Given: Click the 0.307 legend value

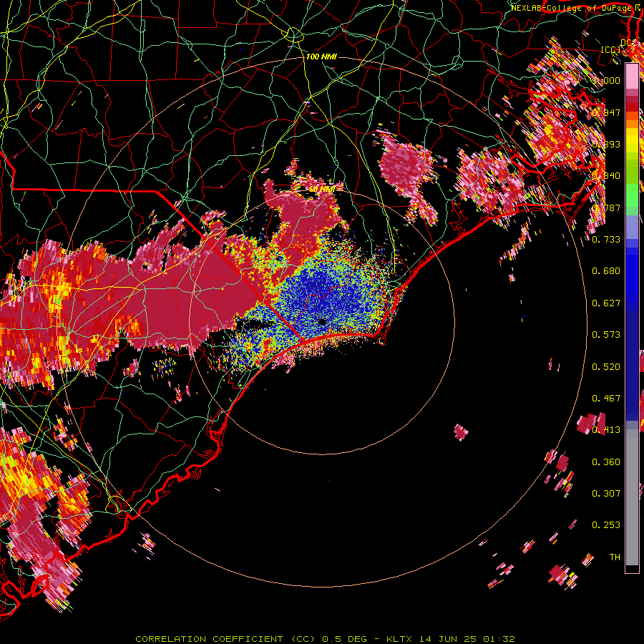Looking at the screenshot, I should (606, 493).
